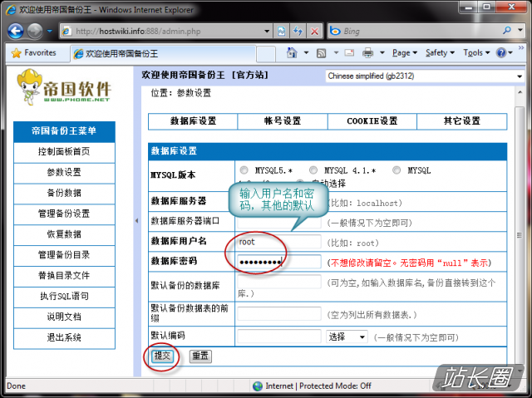
Task: Open 恢复数据 in sidebar menu
Action: (x=64, y=234)
